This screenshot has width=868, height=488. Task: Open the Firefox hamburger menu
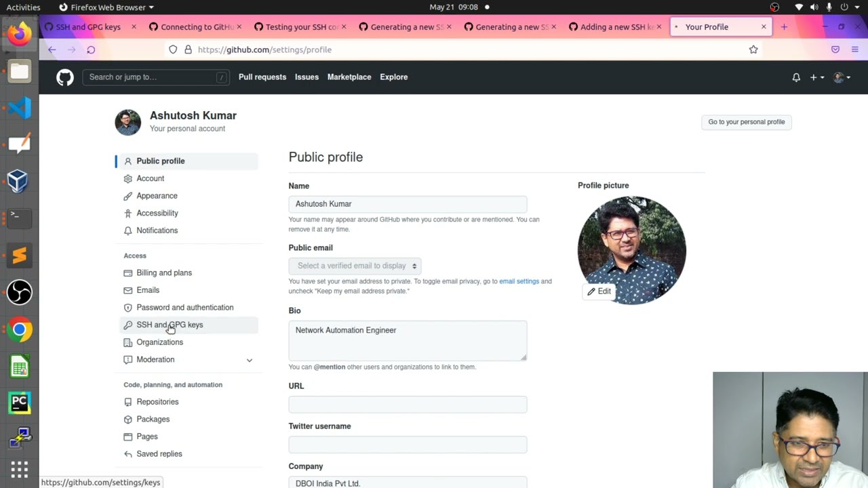click(854, 49)
